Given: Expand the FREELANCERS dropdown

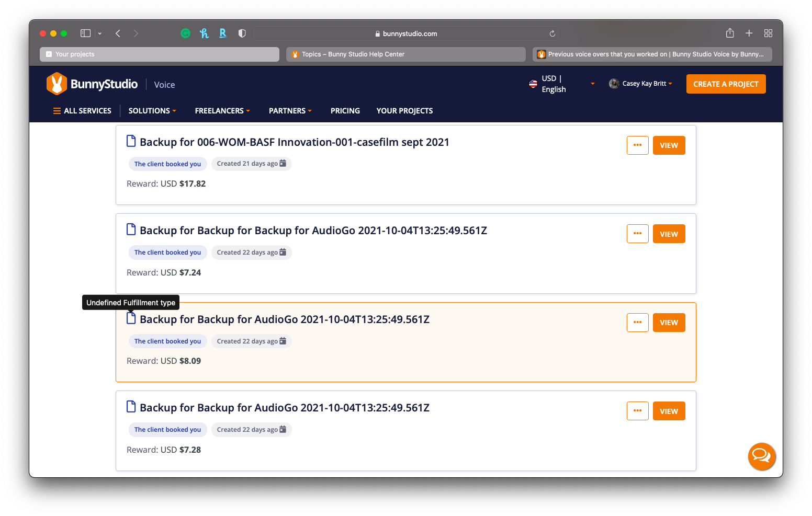Looking at the screenshot, I should click(222, 111).
